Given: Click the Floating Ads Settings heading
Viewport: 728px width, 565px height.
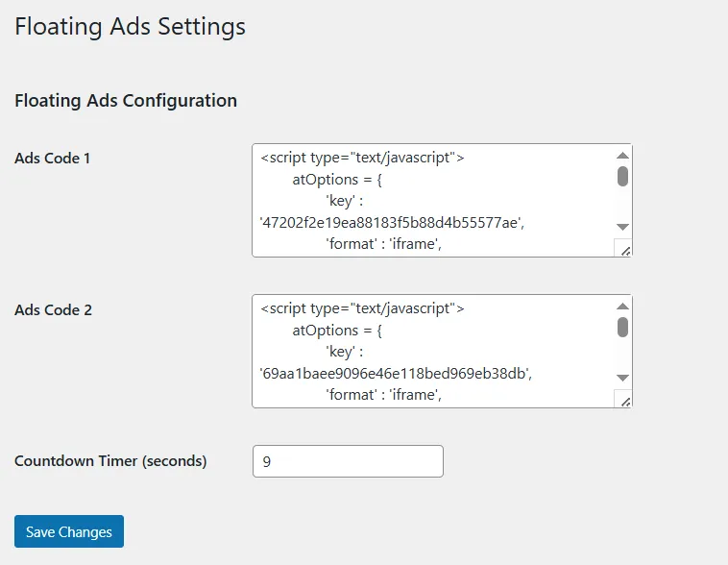Looking at the screenshot, I should pos(130,26).
